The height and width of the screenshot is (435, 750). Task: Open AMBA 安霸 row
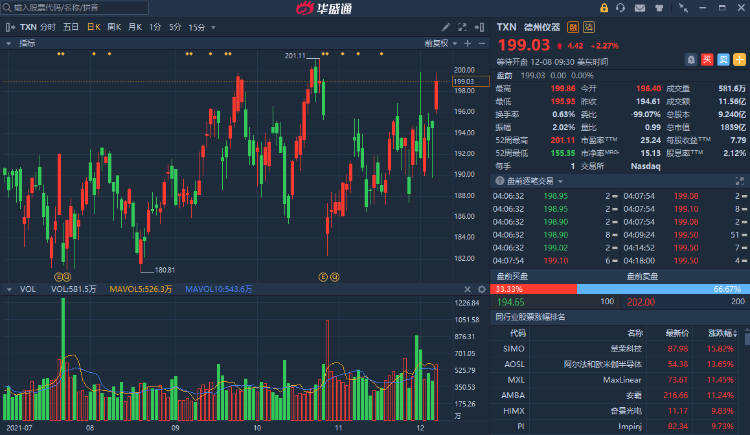pos(618,395)
